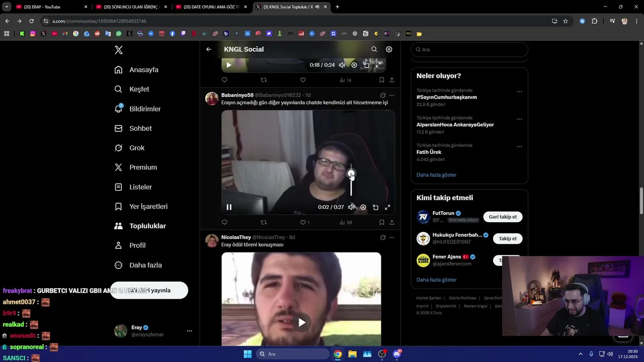View analytics showing 58 views
This screenshot has width=644, height=362.
pos(346,222)
